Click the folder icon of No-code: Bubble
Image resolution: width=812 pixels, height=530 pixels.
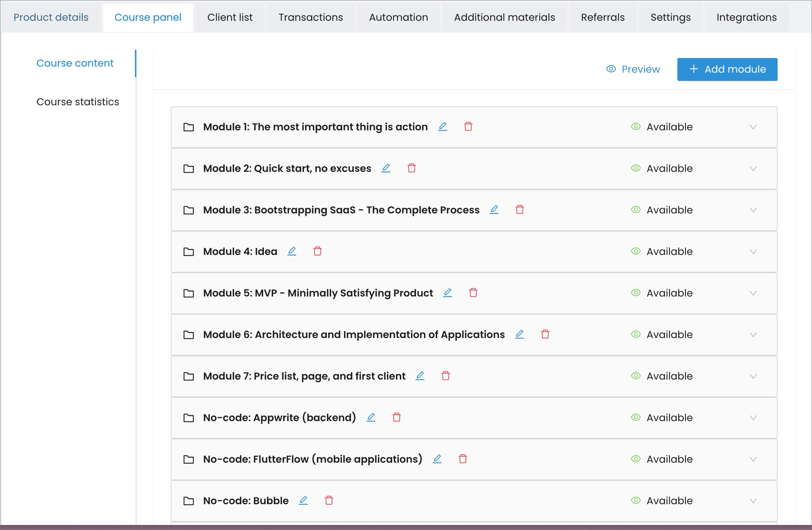[189, 501]
